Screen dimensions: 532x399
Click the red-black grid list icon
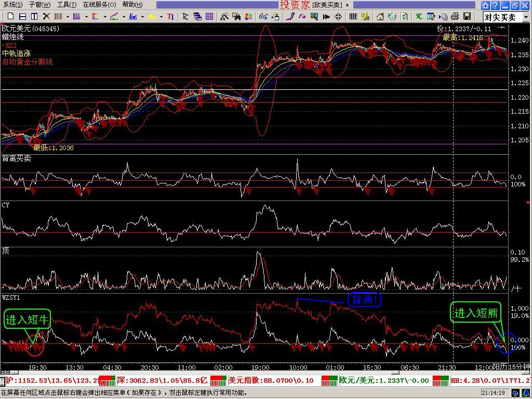(58, 16)
